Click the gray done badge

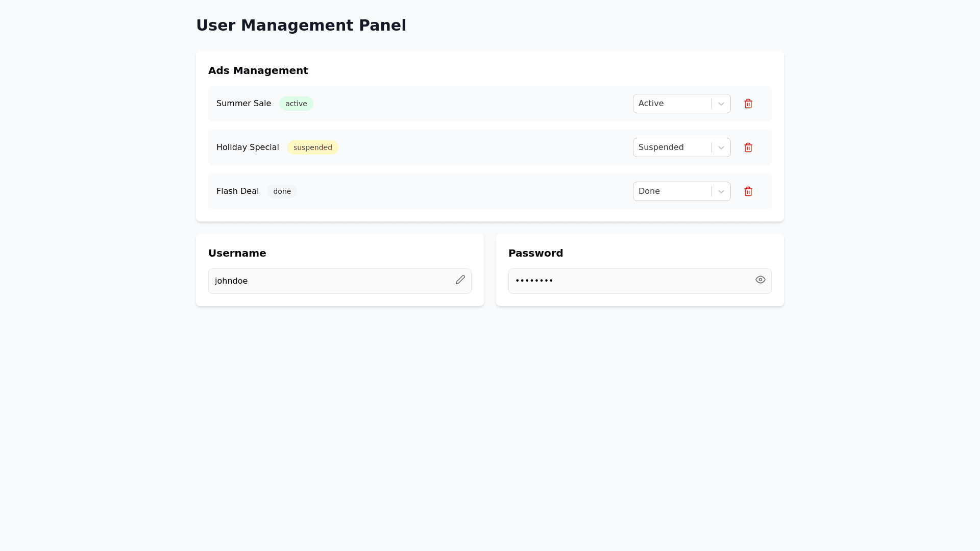282,191
